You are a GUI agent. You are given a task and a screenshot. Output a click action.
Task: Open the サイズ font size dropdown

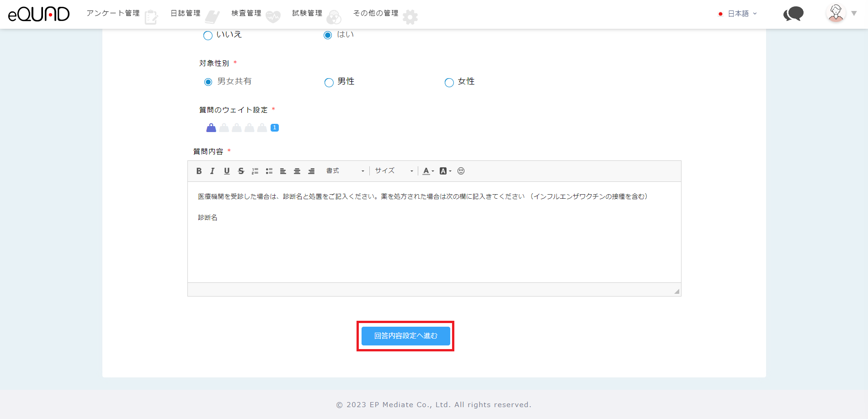pyautogui.click(x=394, y=171)
